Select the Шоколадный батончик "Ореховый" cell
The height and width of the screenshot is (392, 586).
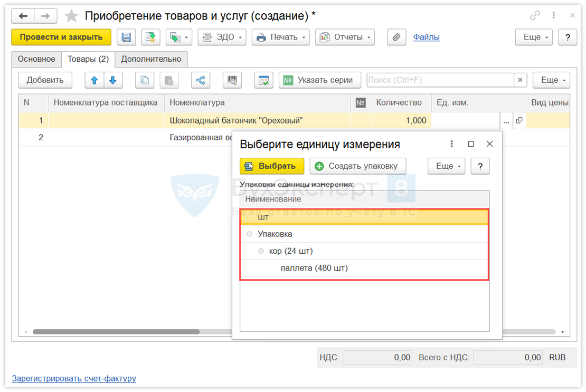pyautogui.click(x=257, y=121)
